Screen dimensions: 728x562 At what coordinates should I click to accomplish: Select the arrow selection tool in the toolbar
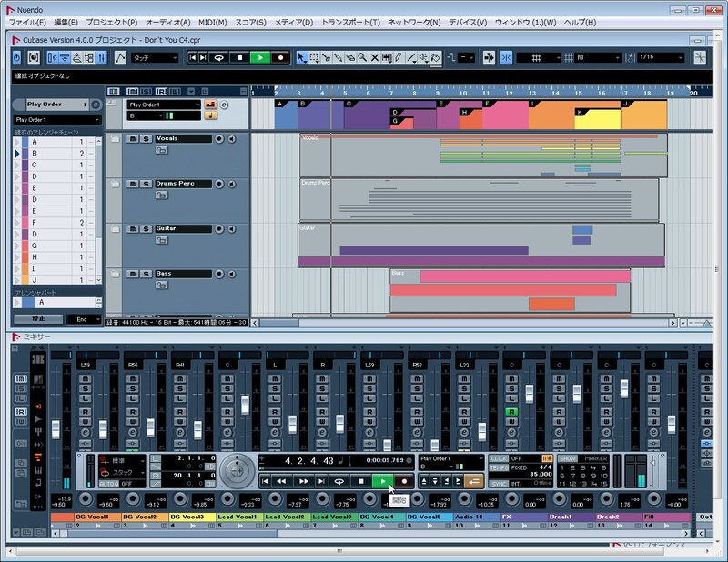tap(302, 57)
